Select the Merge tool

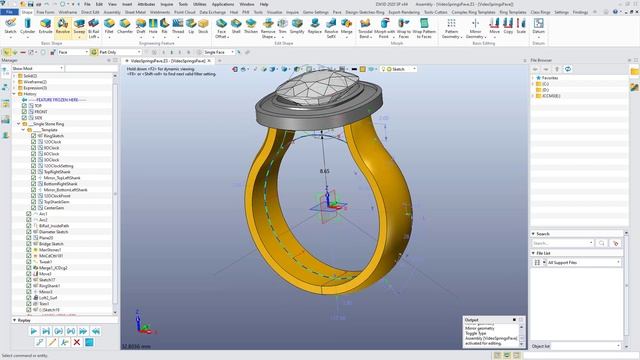(x=347, y=27)
